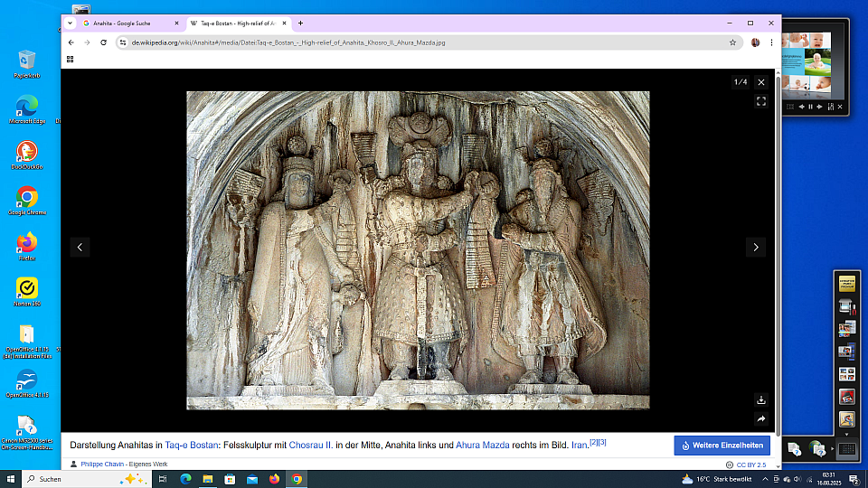Open Chrome profile avatar menu
This screenshot has height=488, width=868.
pyautogui.click(x=755, y=42)
